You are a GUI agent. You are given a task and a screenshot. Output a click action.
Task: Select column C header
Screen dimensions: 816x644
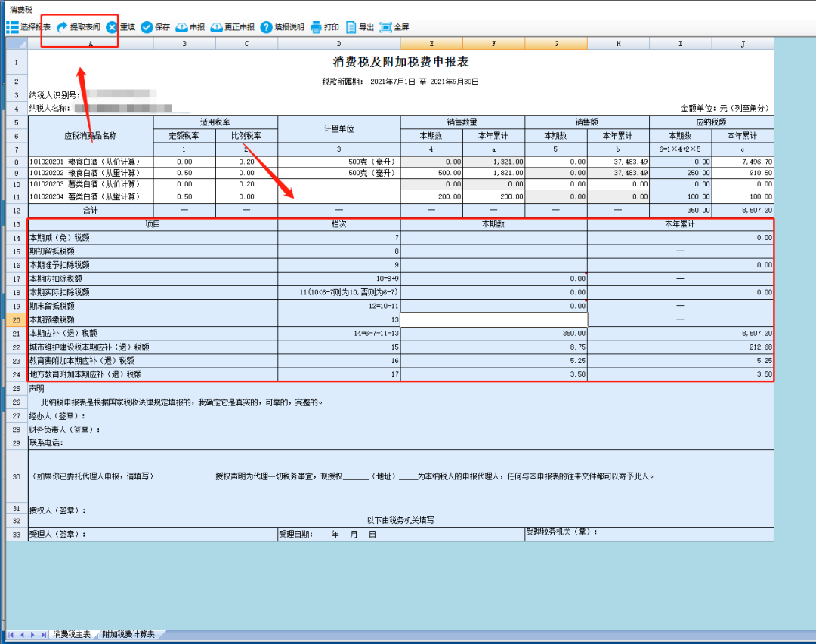click(x=246, y=44)
